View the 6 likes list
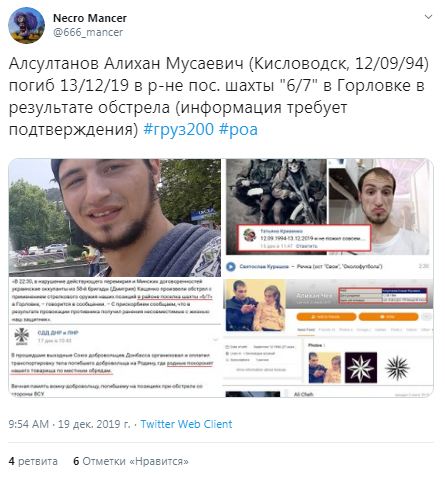Screen dimensions: 445x478 [x=131, y=461]
